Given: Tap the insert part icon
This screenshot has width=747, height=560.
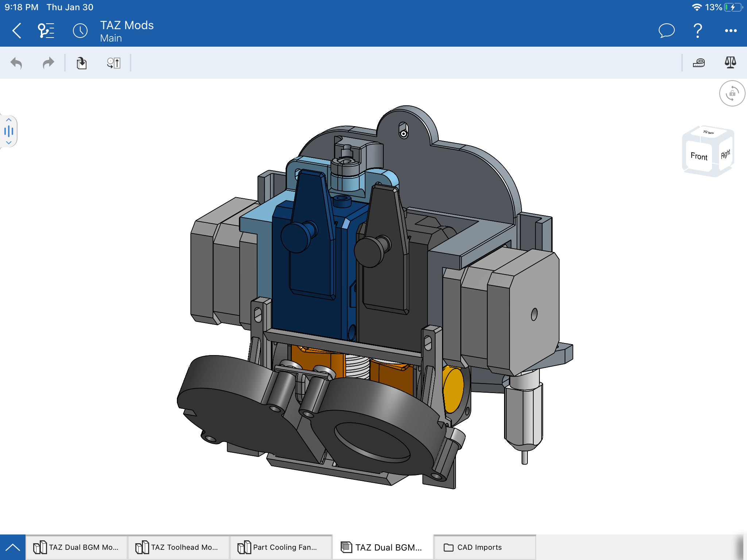Looking at the screenshot, I should coord(82,63).
